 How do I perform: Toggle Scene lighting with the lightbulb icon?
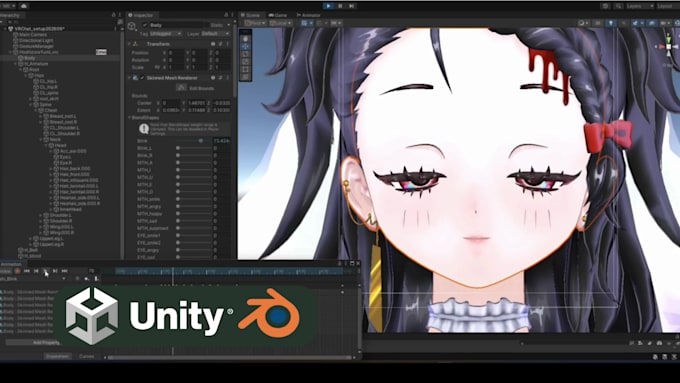tap(611, 23)
